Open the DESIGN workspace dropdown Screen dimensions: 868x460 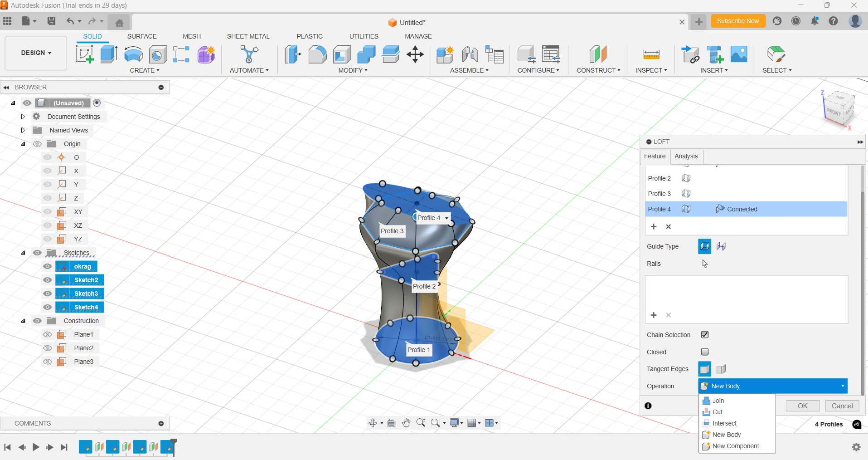(x=36, y=53)
